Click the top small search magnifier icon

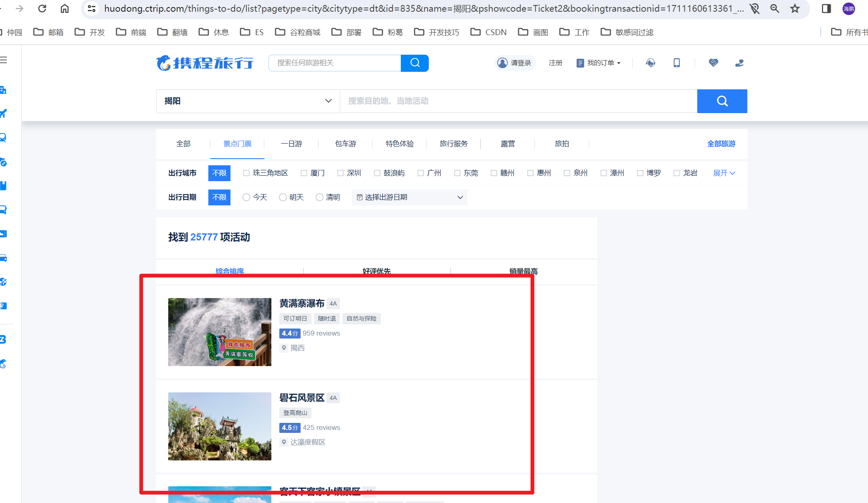click(x=415, y=63)
